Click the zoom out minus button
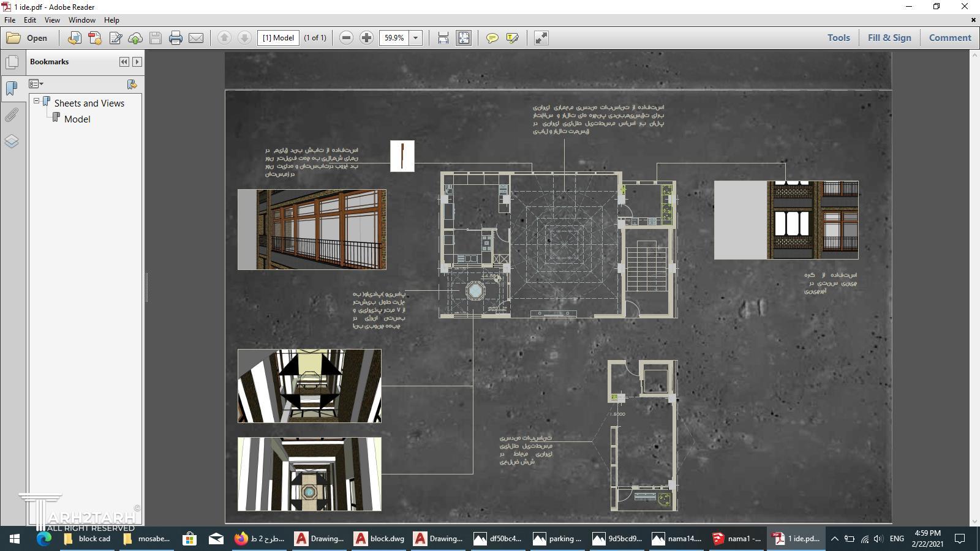Screen dimensions: 980x551 (346, 38)
